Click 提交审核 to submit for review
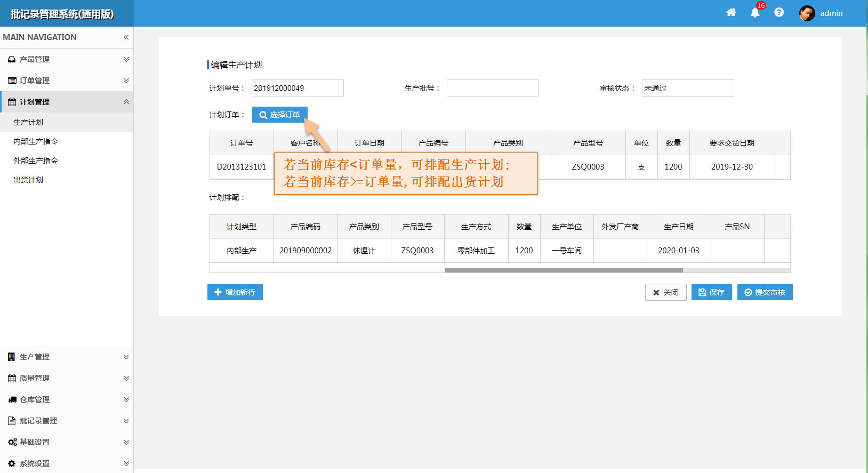The width and height of the screenshot is (868, 473). [765, 292]
